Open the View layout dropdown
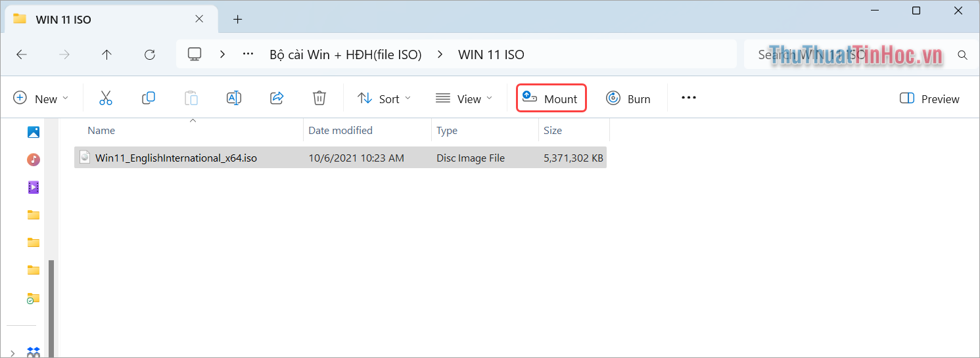This screenshot has height=358, width=980. click(x=464, y=99)
